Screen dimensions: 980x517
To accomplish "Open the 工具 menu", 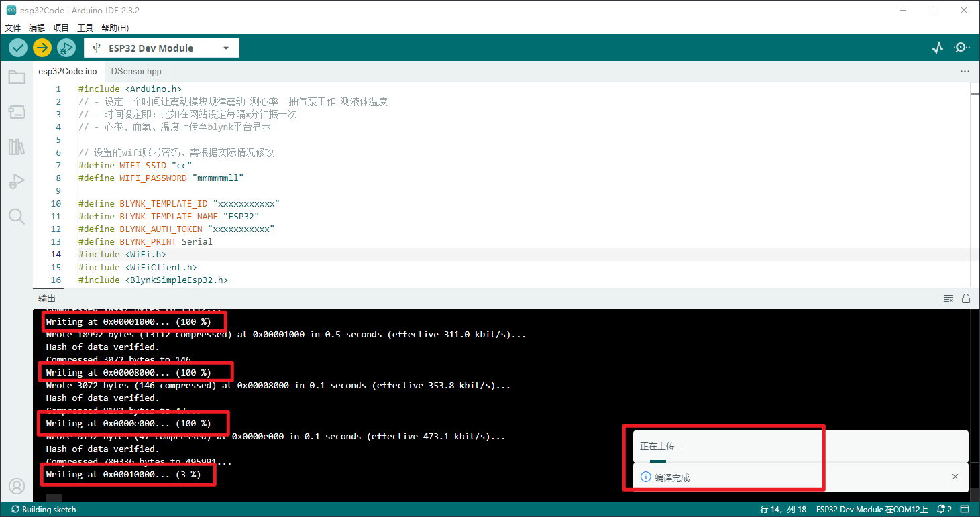I will (x=85, y=28).
